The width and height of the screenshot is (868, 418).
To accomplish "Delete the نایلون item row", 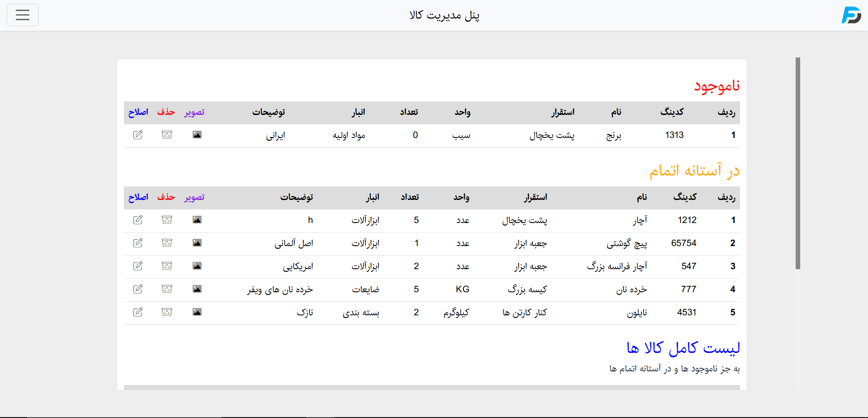I will tap(167, 312).
